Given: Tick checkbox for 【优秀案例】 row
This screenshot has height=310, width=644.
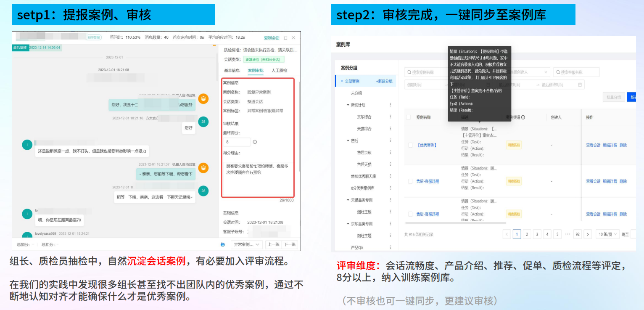Looking at the screenshot, I should click(410, 145).
